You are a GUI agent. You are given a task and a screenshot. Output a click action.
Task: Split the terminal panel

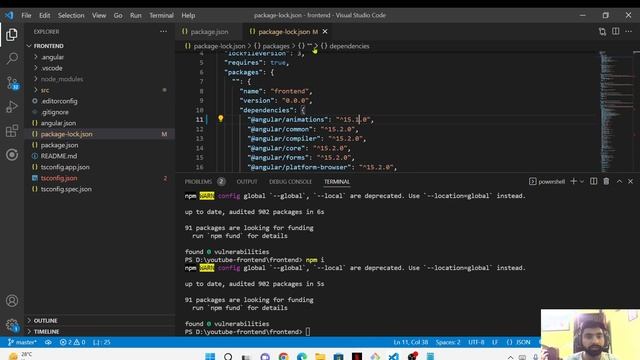click(593, 181)
